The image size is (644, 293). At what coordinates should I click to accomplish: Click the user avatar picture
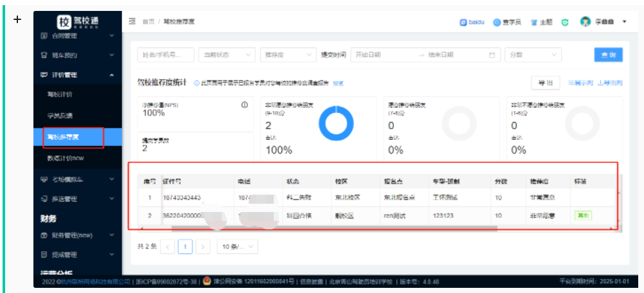pos(586,22)
